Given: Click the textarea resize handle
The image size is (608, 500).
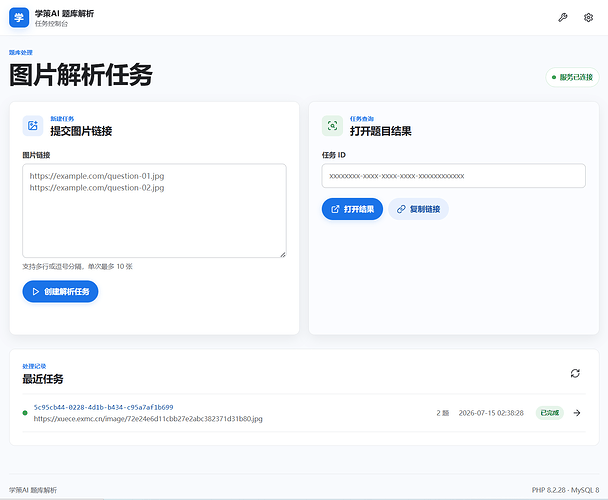Looking at the screenshot, I should coord(283,254).
